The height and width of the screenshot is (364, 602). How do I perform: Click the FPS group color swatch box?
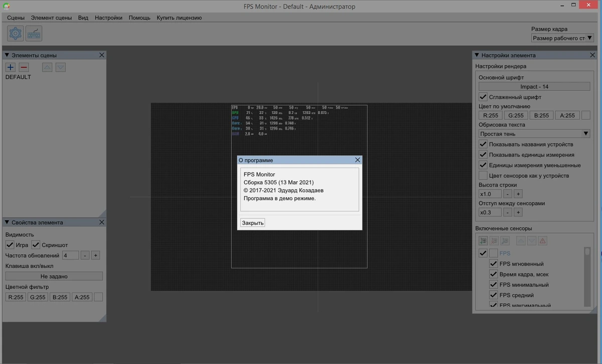(494, 253)
